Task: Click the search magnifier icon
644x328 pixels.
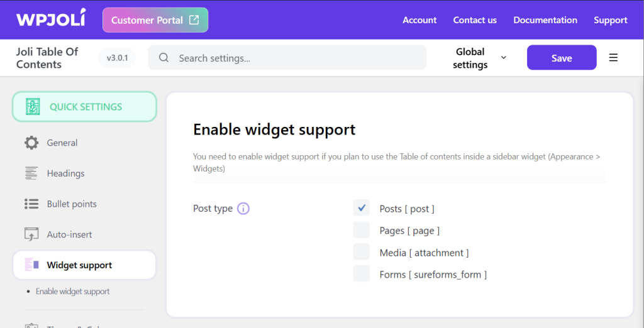Action: (164, 58)
